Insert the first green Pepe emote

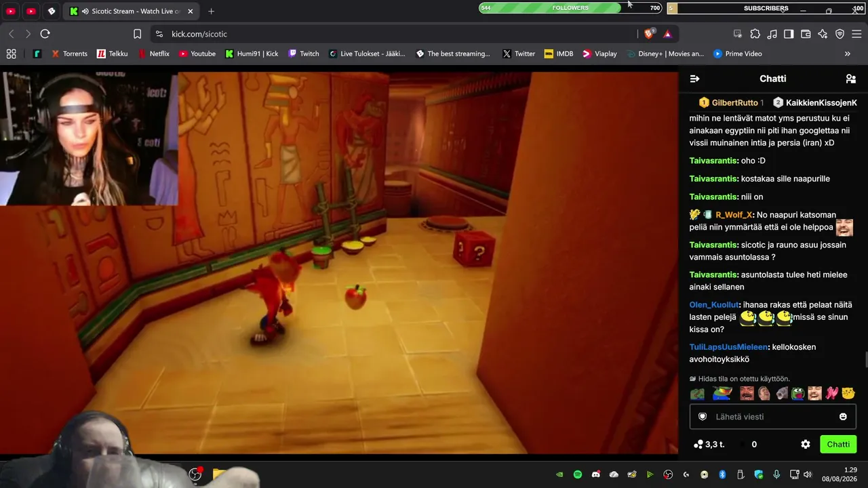click(697, 393)
